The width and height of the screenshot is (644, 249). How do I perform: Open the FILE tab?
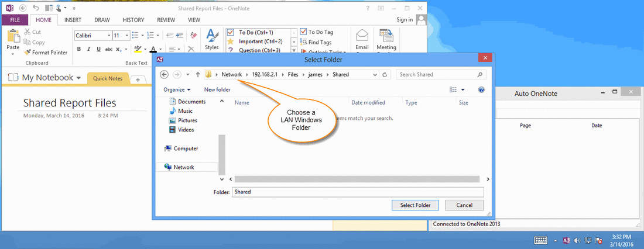[15, 20]
